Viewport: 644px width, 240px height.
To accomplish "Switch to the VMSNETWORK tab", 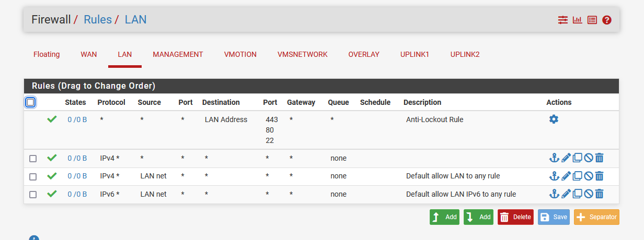I will click(x=303, y=54).
